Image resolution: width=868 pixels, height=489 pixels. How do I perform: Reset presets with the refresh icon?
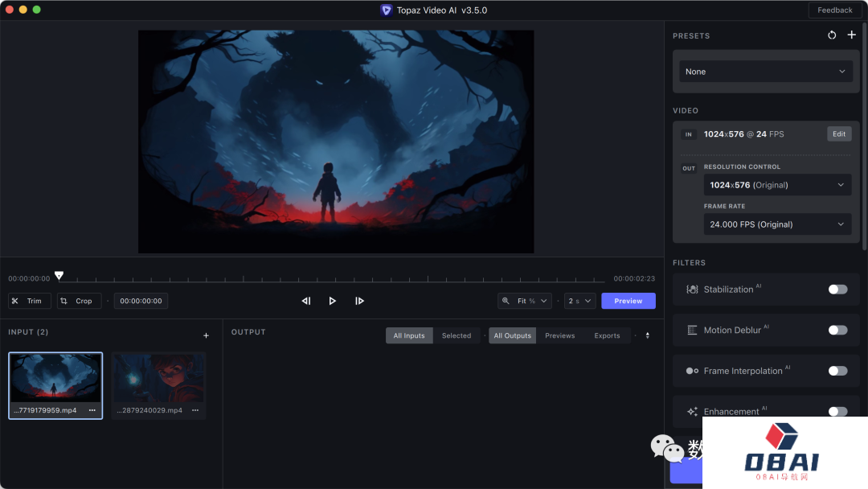832,35
